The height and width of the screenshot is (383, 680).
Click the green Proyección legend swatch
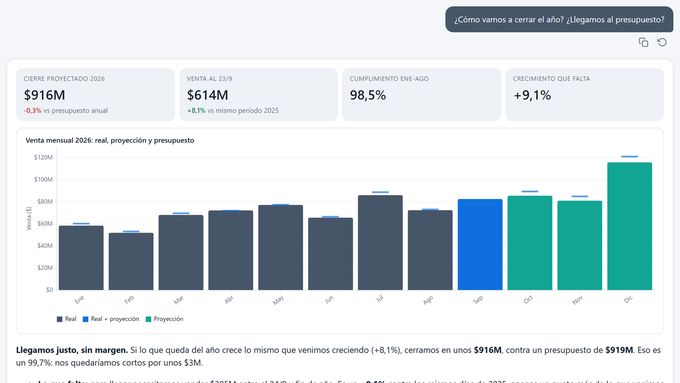(x=148, y=319)
